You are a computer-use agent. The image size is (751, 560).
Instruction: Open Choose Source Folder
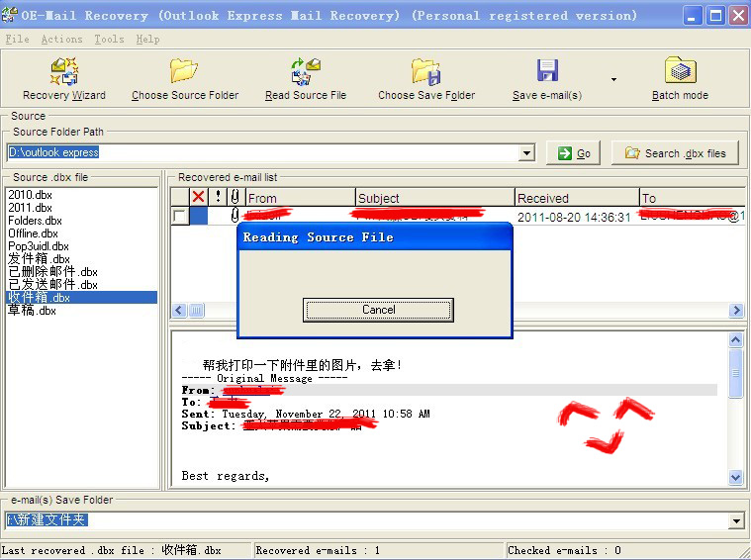tap(185, 79)
